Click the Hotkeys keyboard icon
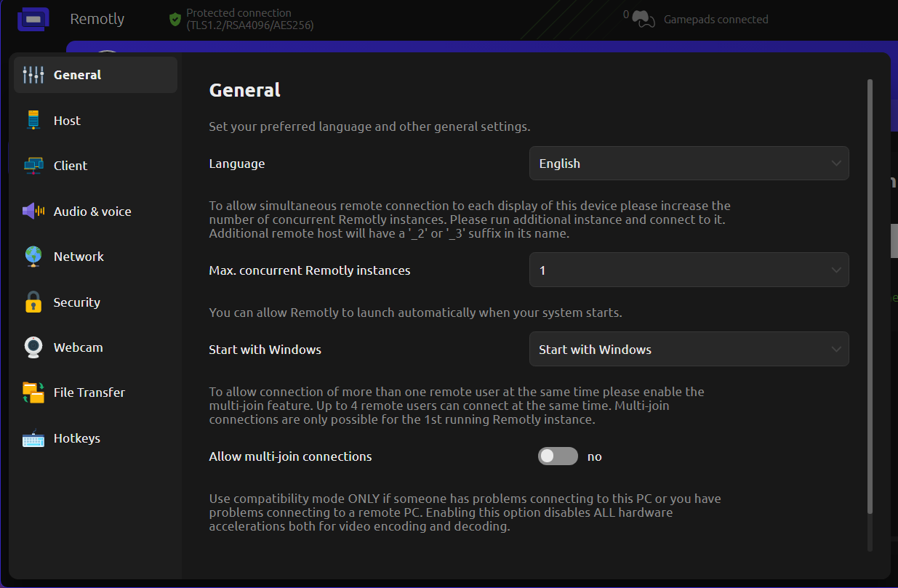Screen dimensions: 898x588 click(x=33, y=439)
